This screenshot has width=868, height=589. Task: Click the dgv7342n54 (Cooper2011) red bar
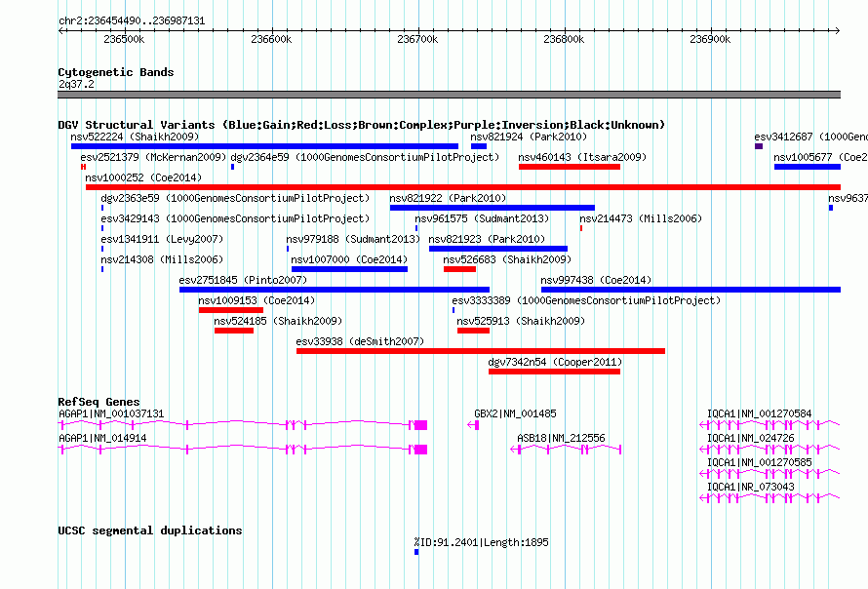click(x=554, y=372)
